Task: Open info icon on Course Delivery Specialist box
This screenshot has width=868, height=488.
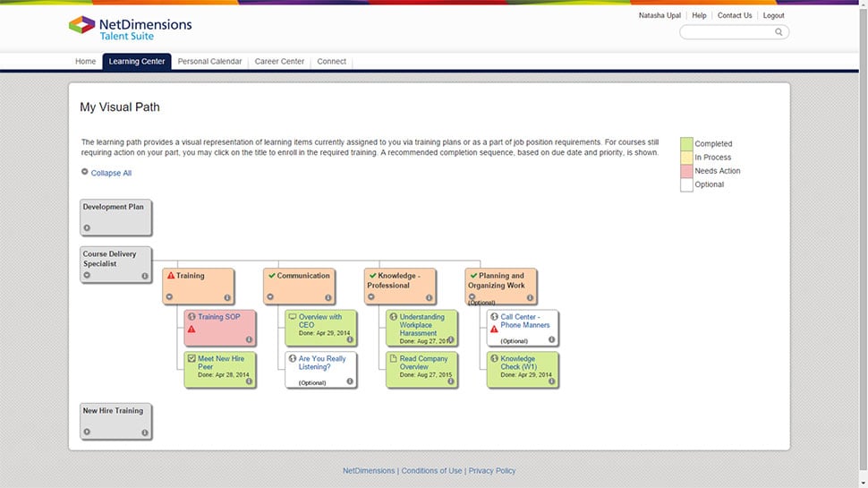Action: [144, 276]
